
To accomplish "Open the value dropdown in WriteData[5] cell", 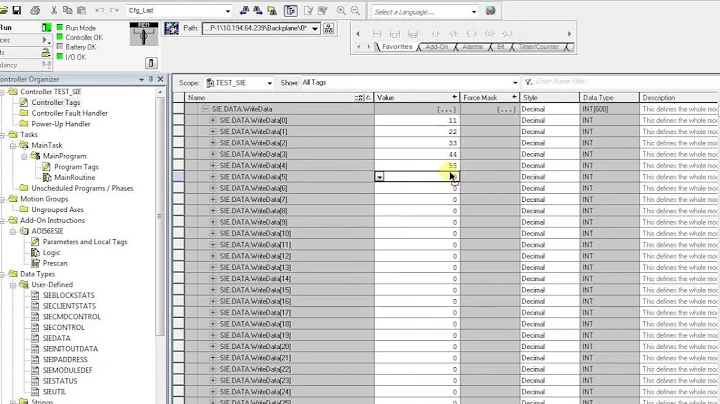I will [379, 177].
